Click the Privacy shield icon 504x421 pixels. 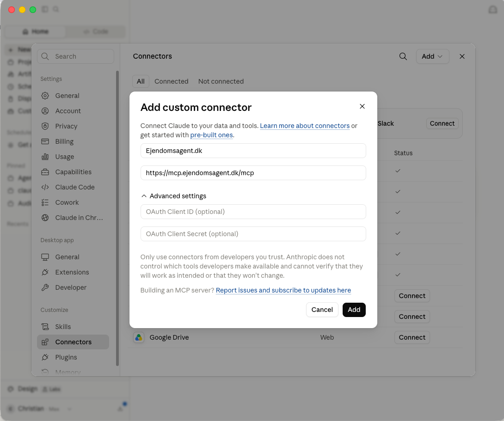[45, 126]
